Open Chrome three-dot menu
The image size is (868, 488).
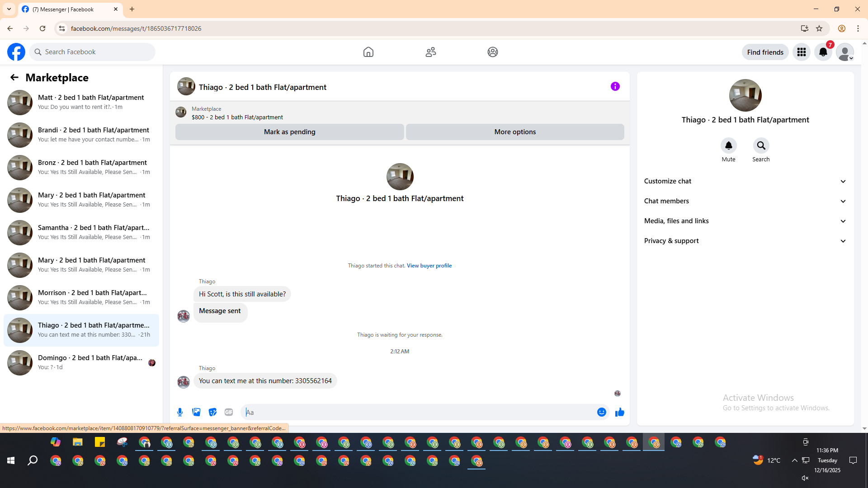[858, 28]
